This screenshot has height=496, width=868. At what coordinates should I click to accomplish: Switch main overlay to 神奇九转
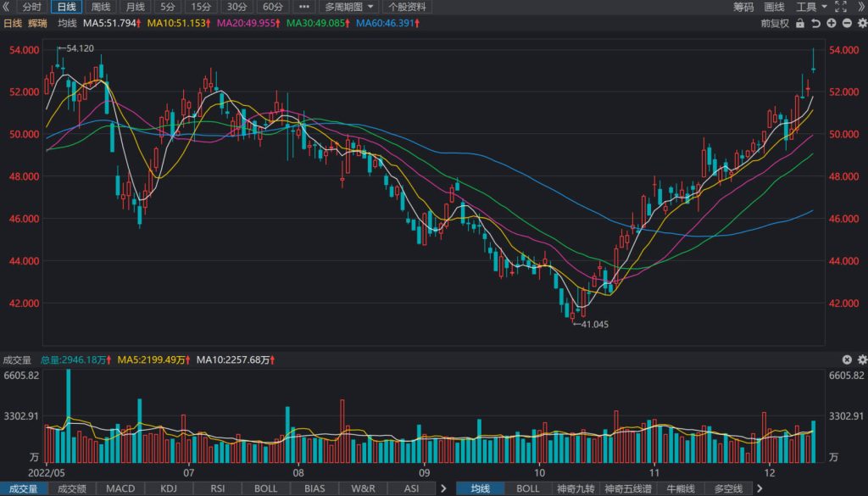pos(576,488)
